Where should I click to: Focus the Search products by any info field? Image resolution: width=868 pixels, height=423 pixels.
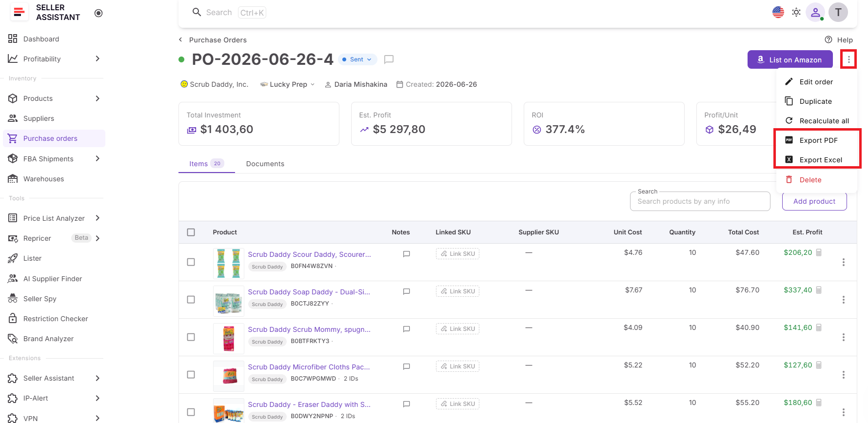[x=700, y=201]
